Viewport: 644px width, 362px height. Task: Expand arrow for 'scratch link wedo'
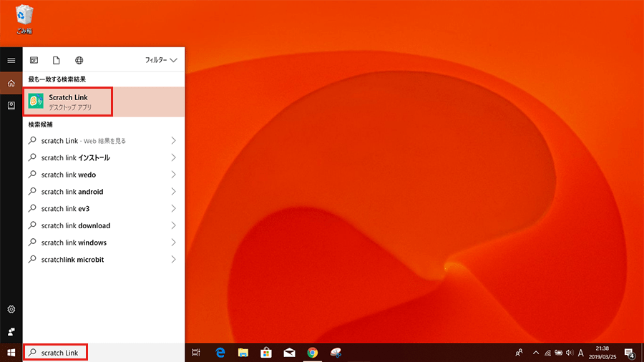pos(173,175)
